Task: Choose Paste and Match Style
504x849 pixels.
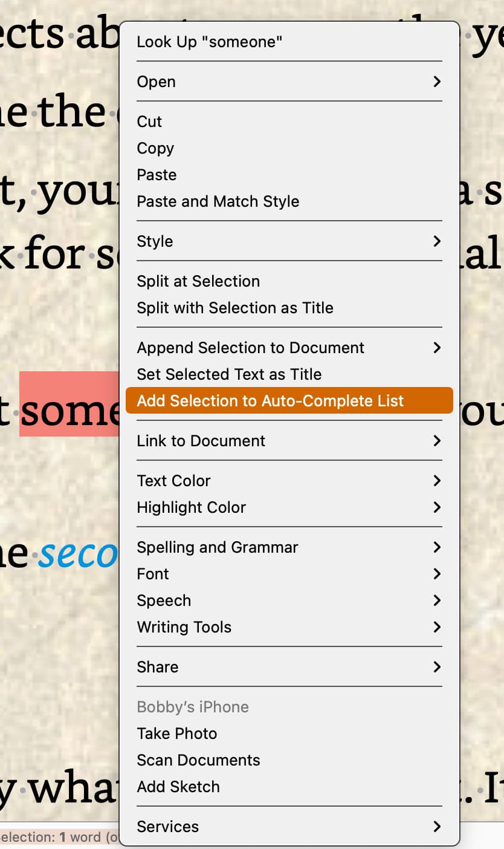Action: [x=289, y=201]
